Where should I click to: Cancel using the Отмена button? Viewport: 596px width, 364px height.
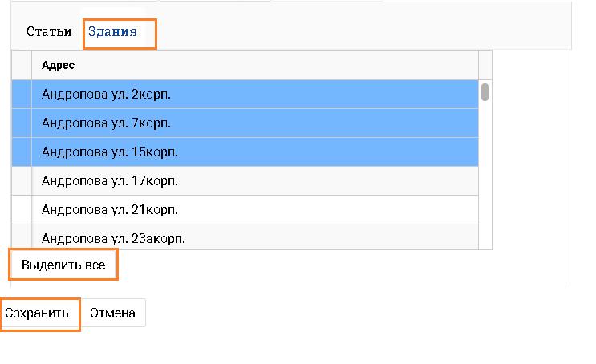click(112, 313)
